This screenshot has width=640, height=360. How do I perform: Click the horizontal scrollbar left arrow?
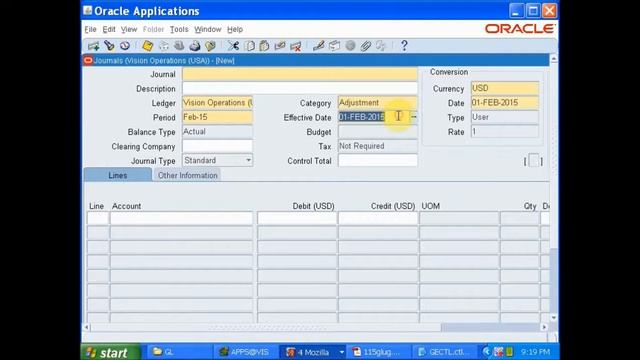87,327
